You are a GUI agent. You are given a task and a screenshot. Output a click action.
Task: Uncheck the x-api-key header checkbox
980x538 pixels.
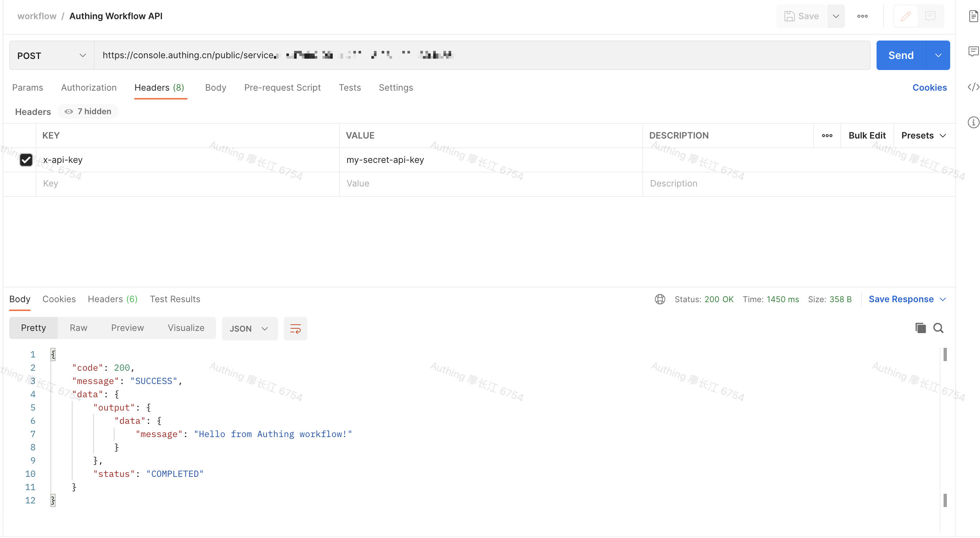coord(26,160)
